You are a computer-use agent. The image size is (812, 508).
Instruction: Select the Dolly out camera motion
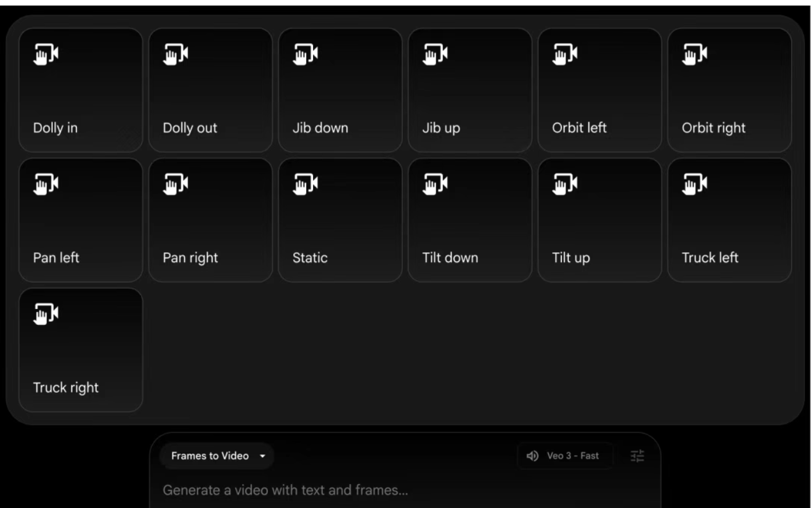point(210,90)
